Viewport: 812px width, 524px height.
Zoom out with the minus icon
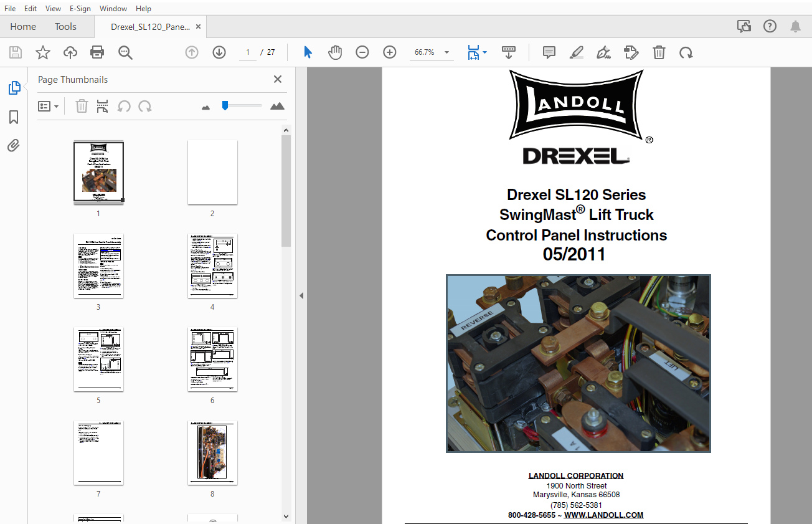click(x=362, y=52)
